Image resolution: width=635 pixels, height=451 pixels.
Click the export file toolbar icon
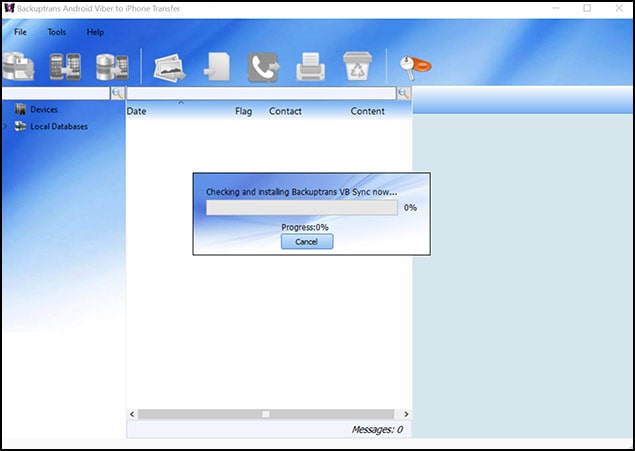[217, 66]
